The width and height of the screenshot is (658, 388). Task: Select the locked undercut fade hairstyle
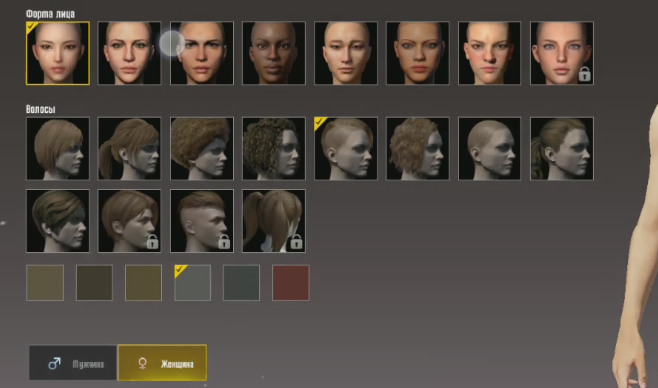coord(202,221)
